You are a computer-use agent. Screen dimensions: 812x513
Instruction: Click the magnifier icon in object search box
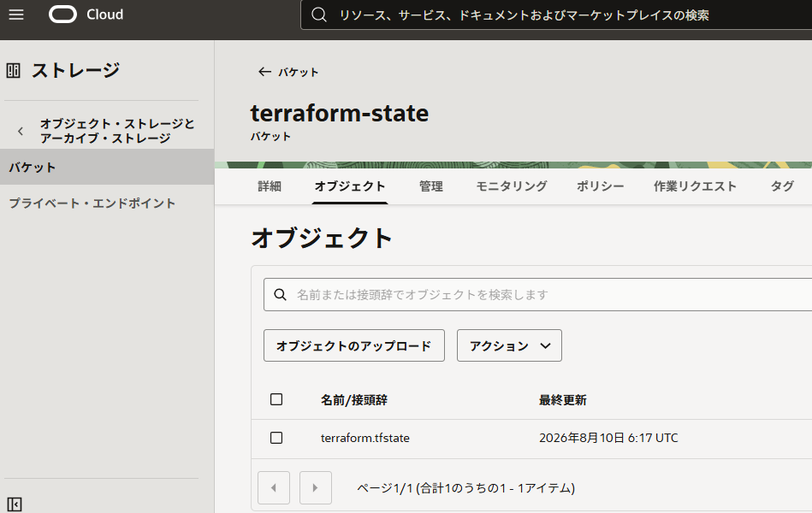(x=280, y=295)
